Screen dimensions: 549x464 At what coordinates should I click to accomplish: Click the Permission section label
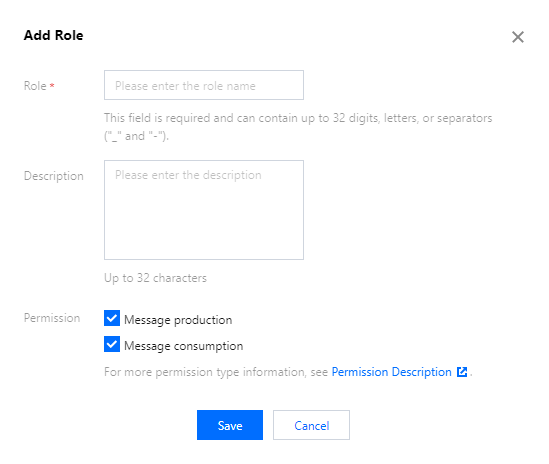click(52, 318)
